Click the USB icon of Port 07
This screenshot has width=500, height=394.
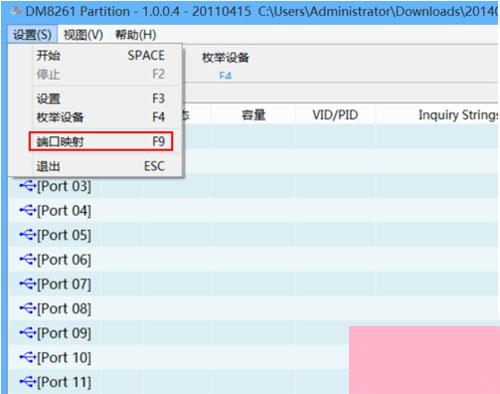coord(27,284)
